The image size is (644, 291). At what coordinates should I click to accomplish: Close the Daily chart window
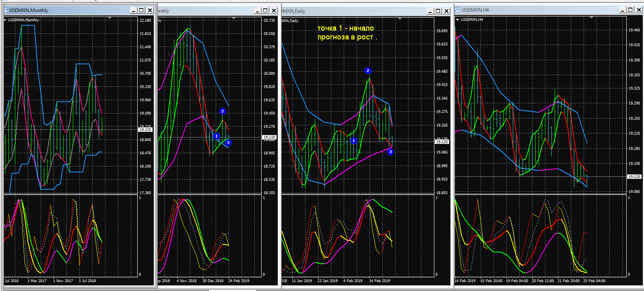point(446,11)
